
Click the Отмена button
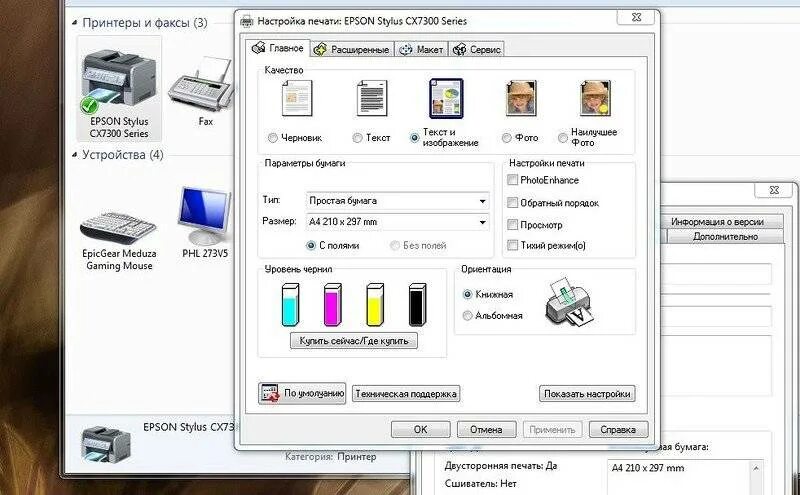click(486, 430)
